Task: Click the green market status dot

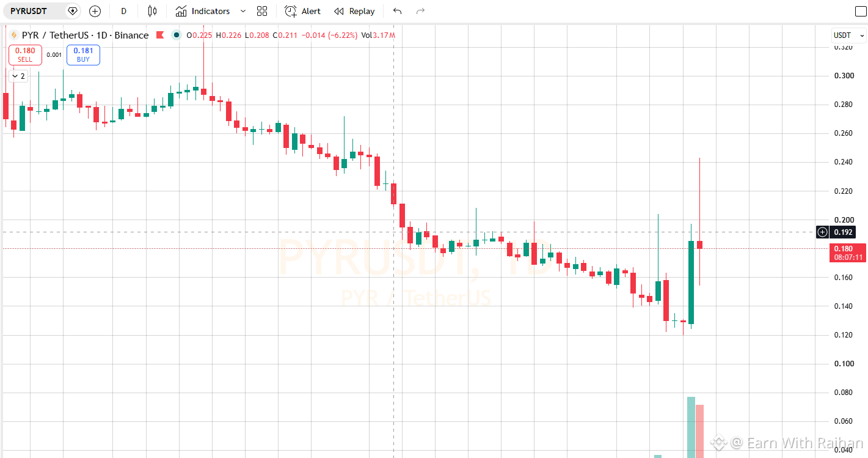Action: coord(177,35)
